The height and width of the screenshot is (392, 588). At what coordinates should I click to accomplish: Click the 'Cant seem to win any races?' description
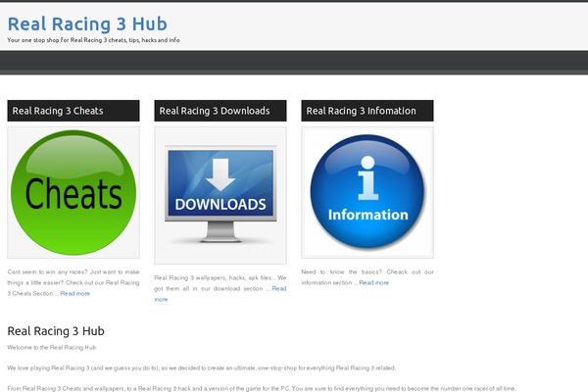tap(73, 282)
